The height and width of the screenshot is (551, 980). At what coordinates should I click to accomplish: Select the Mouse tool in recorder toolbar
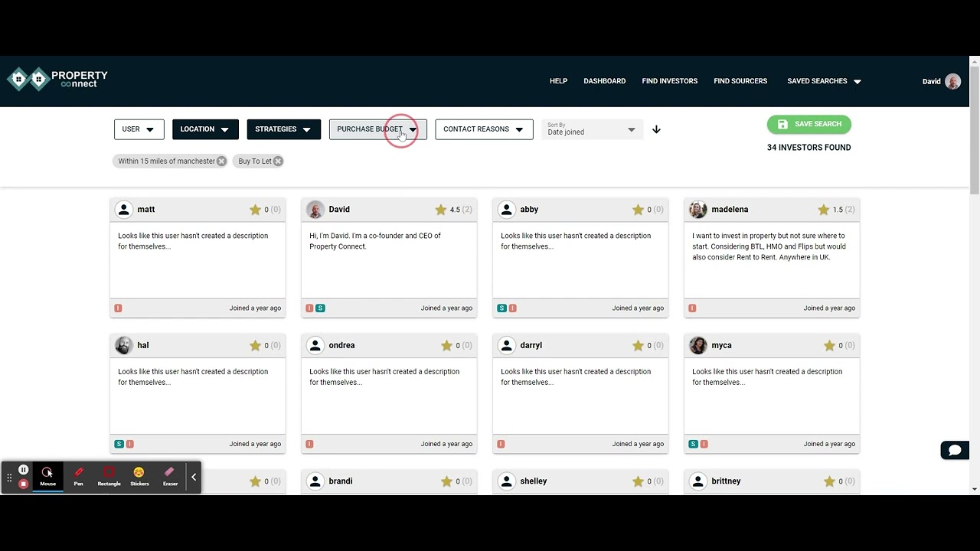tap(47, 477)
